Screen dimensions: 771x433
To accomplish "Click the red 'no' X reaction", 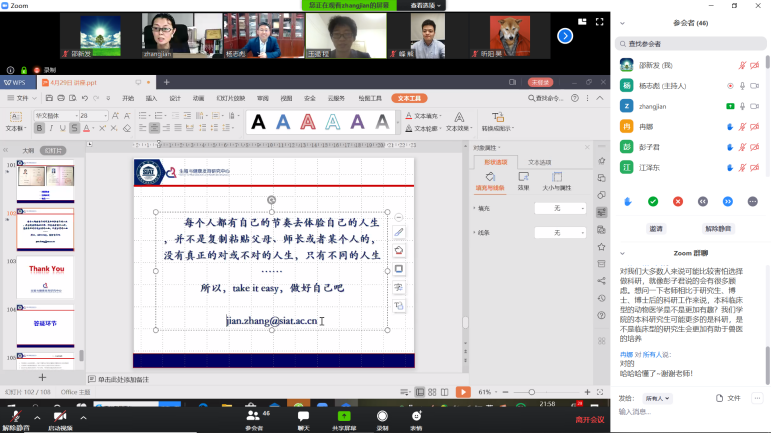I will pos(678,201).
